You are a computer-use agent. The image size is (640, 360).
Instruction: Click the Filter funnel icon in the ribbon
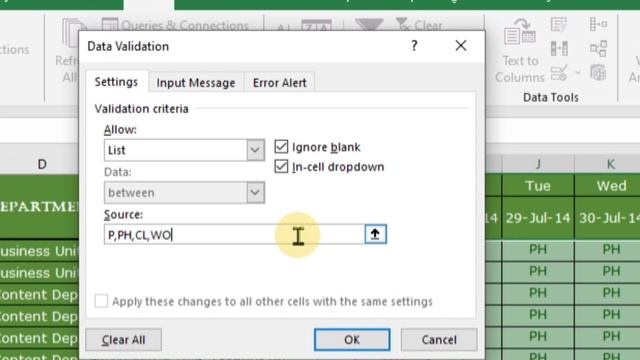click(369, 24)
